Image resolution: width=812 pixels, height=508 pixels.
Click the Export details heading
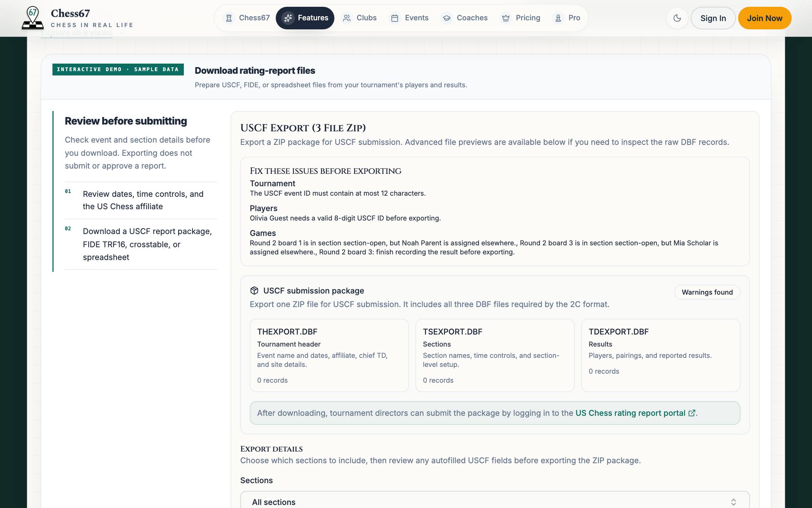[271, 449]
